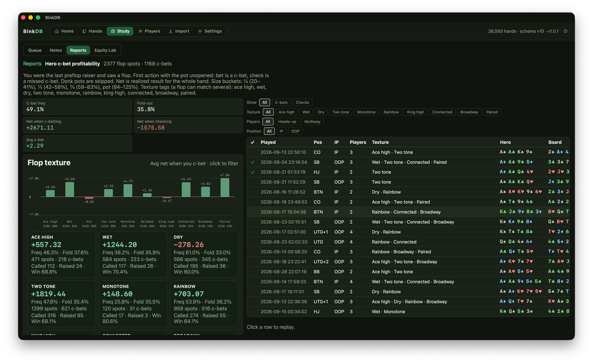Open the Hands section
This screenshot has height=364, width=593.
click(92, 31)
